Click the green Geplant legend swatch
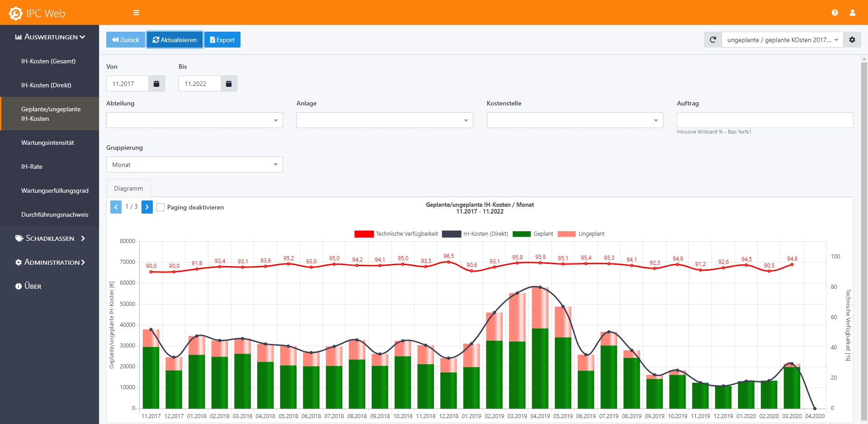 521,234
